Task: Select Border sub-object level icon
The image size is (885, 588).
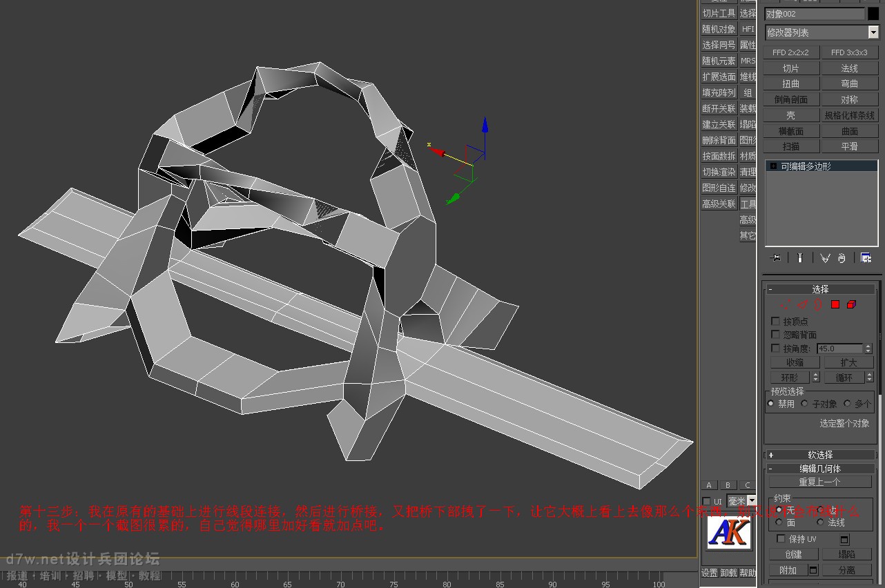Action: point(818,304)
